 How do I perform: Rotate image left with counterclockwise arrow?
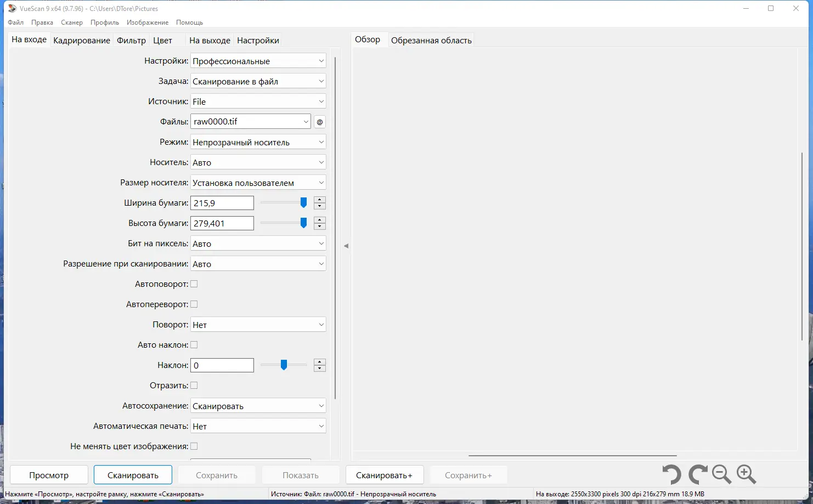[x=671, y=474]
